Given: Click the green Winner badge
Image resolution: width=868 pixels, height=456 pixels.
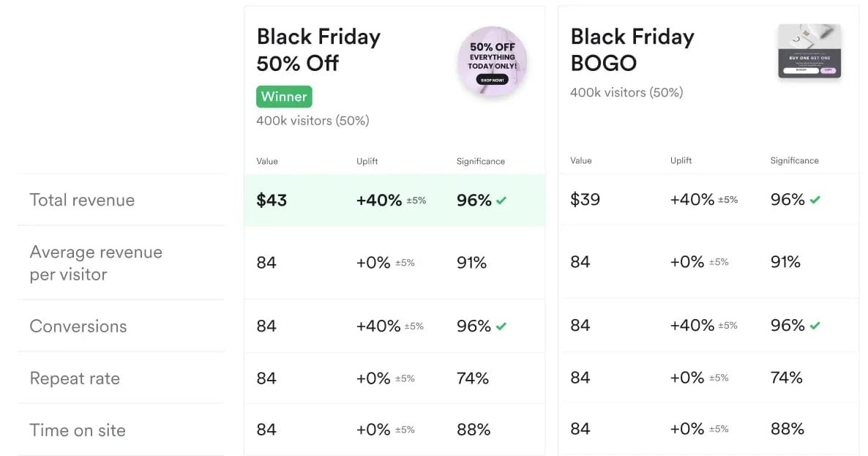Looking at the screenshot, I should tap(284, 97).
